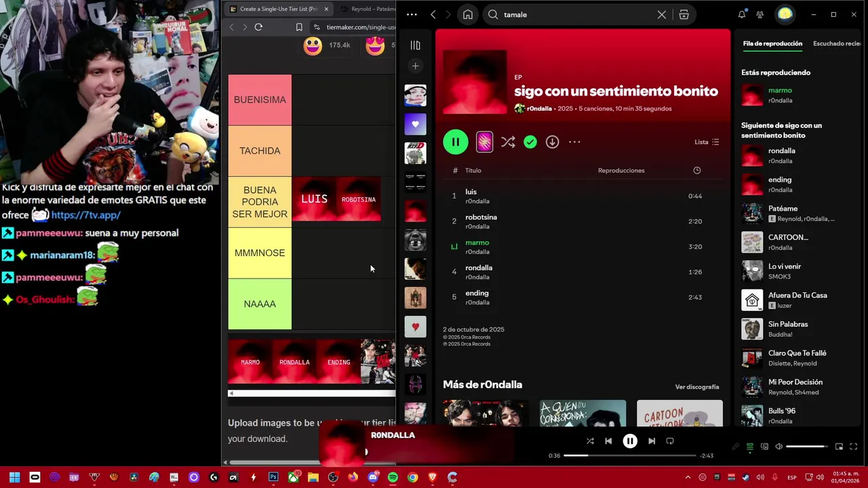The height and width of the screenshot is (488, 868).
Task: Click the create playlist plus button
Action: click(416, 66)
